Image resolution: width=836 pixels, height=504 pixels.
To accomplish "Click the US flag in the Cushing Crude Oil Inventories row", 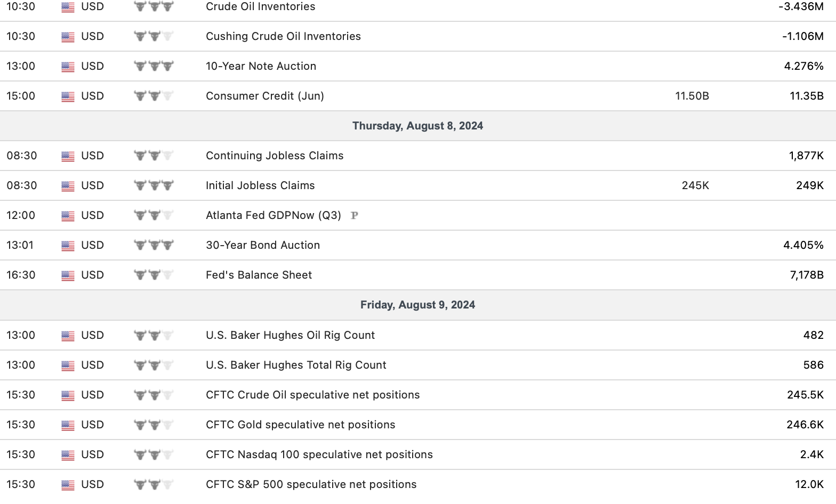I will point(68,37).
